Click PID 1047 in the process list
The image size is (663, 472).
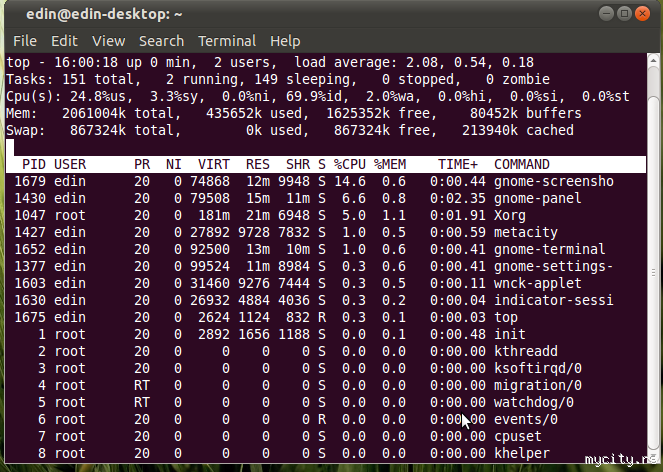[30, 215]
